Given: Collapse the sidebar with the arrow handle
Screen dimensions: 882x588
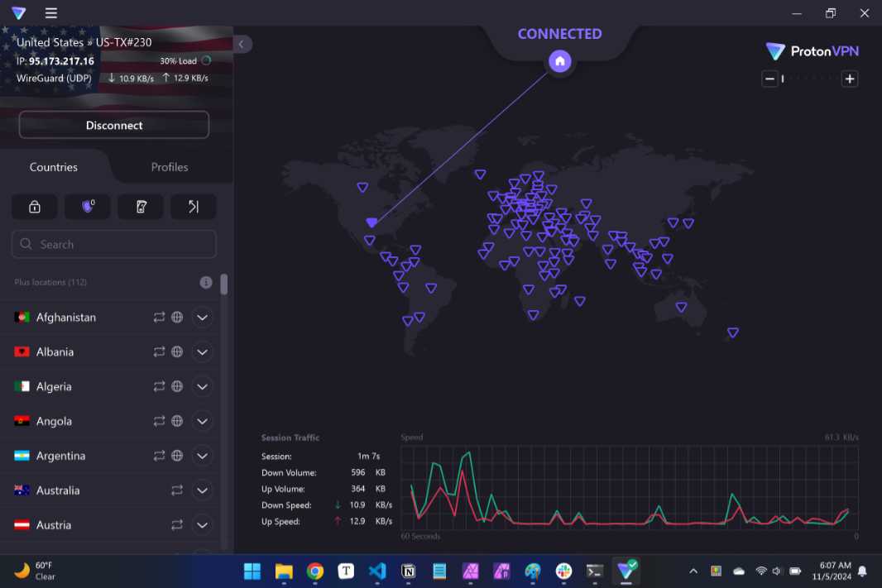Looking at the screenshot, I should tap(242, 44).
